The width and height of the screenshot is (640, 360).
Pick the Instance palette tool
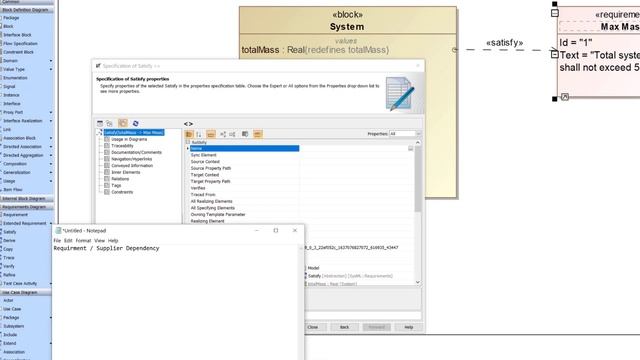click(11, 95)
